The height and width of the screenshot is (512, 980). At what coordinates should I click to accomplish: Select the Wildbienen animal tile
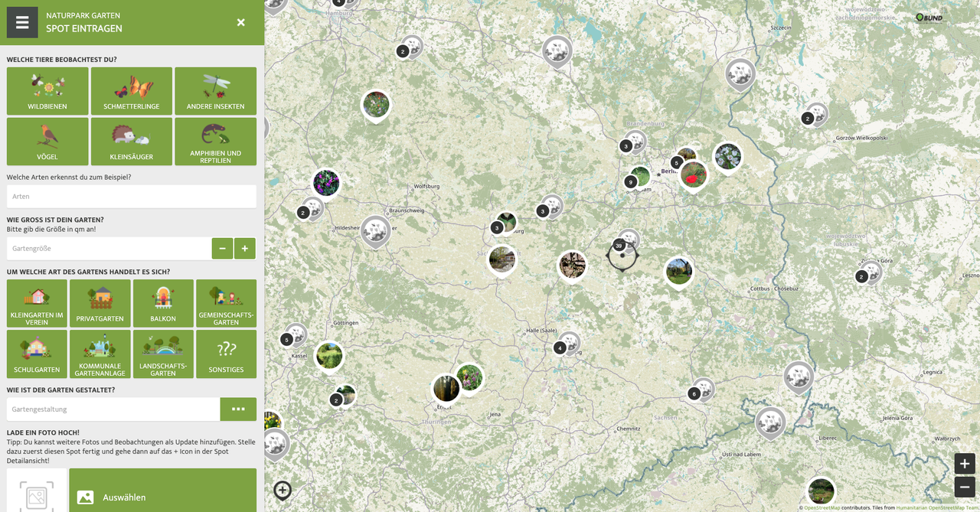(x=47, y=91)
